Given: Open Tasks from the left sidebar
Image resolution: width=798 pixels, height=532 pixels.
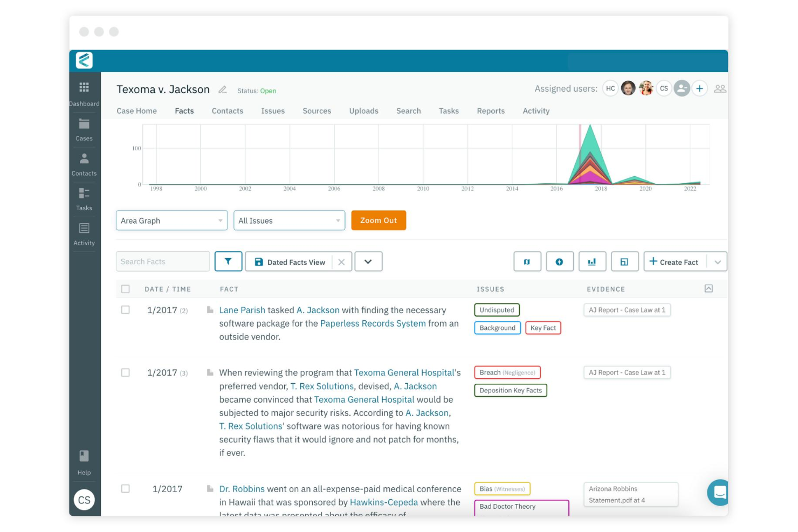Looking at the screenshot, I should click(84, 198).
